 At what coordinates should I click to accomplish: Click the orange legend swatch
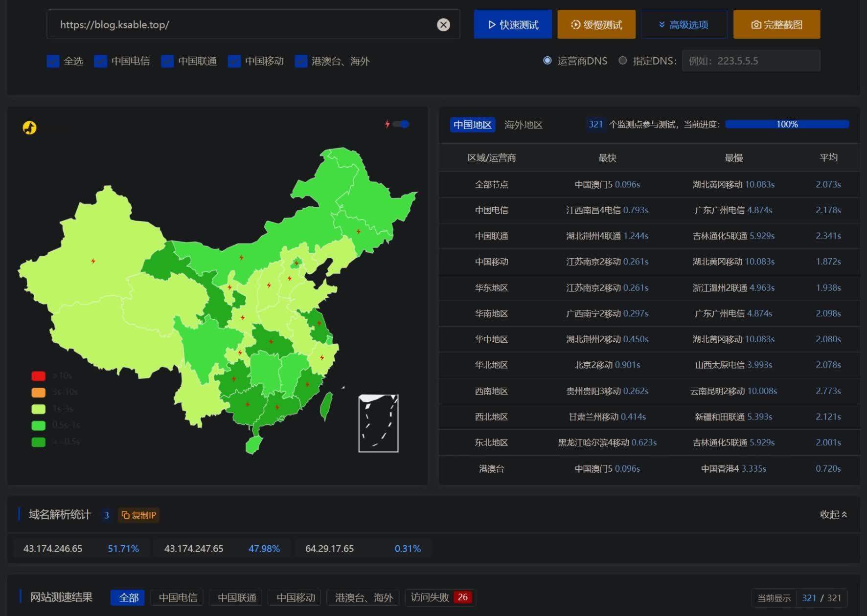point(38,392)
